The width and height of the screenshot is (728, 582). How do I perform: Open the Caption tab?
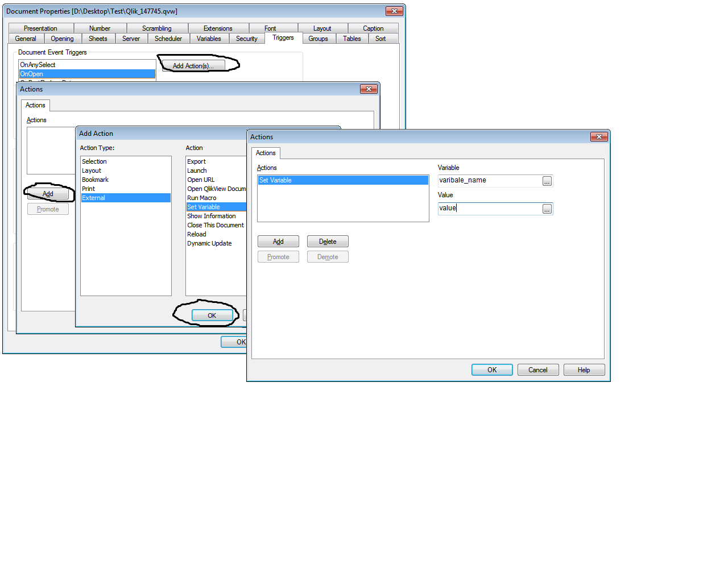coord(373,28)
